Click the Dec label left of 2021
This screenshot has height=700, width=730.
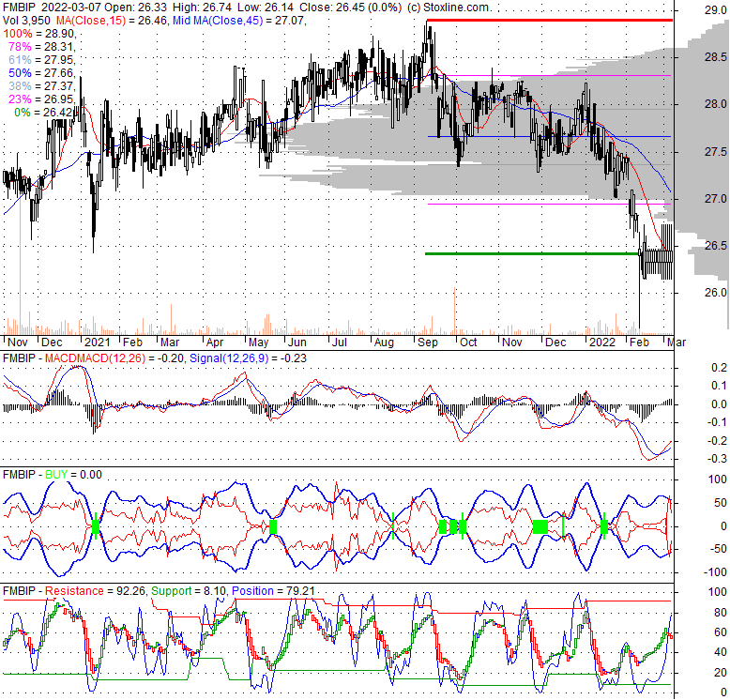coord(52,342)
